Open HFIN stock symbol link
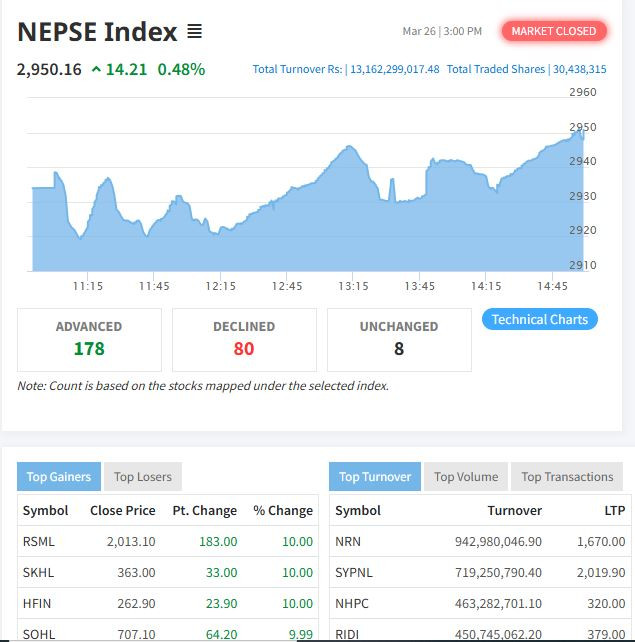The height and width of the screenshot is (642, 635). pyautogui.click(x=37, y=604)
